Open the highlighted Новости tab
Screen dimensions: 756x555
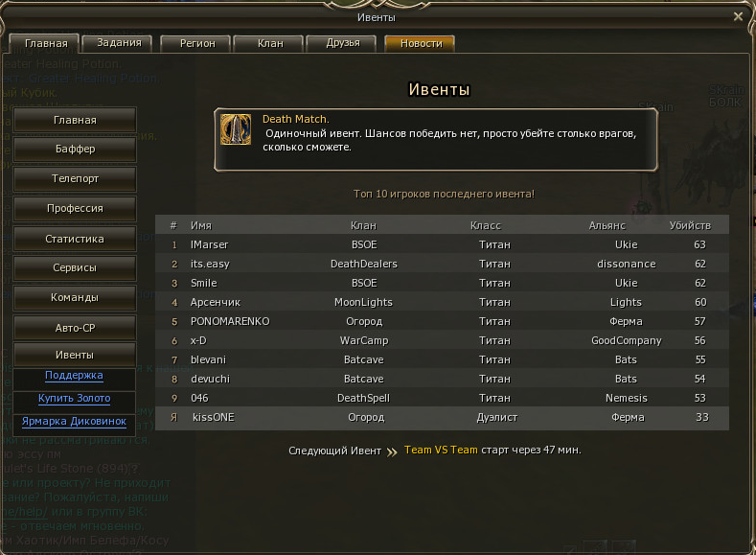pyautogui.click(x=421, y=43)
